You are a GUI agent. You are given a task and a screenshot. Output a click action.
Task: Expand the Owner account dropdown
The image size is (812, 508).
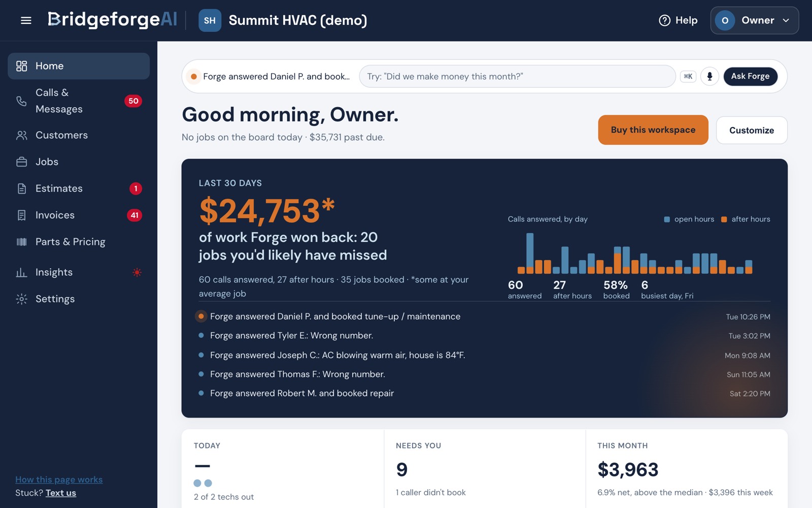tap(754, 20)
